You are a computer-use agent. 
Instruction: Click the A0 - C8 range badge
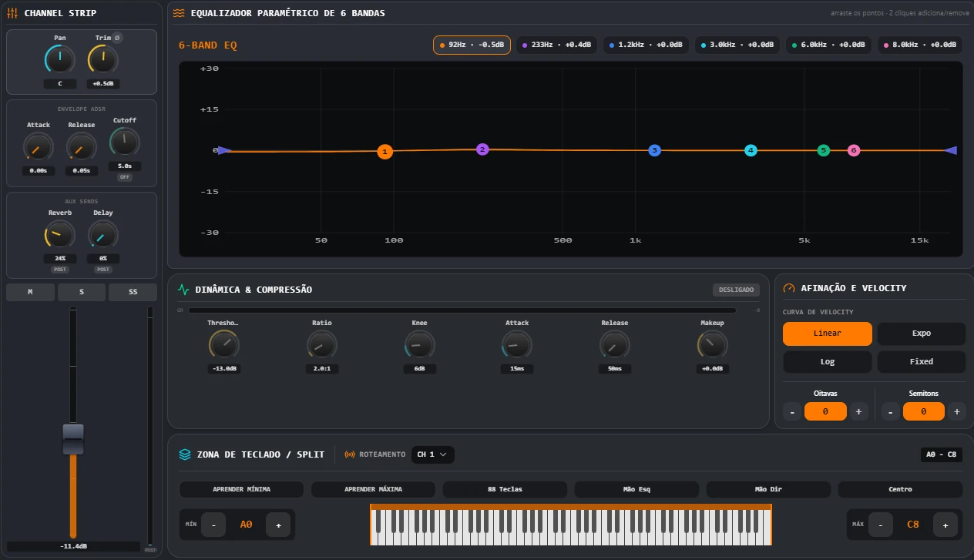click(942, 454)
